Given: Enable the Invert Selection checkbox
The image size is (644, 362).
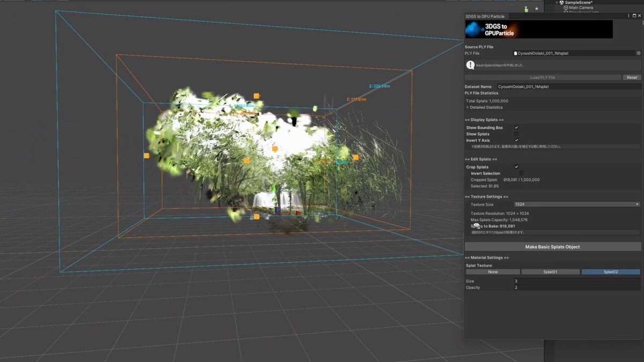Looking at the screenshot, I should (521, 173).
